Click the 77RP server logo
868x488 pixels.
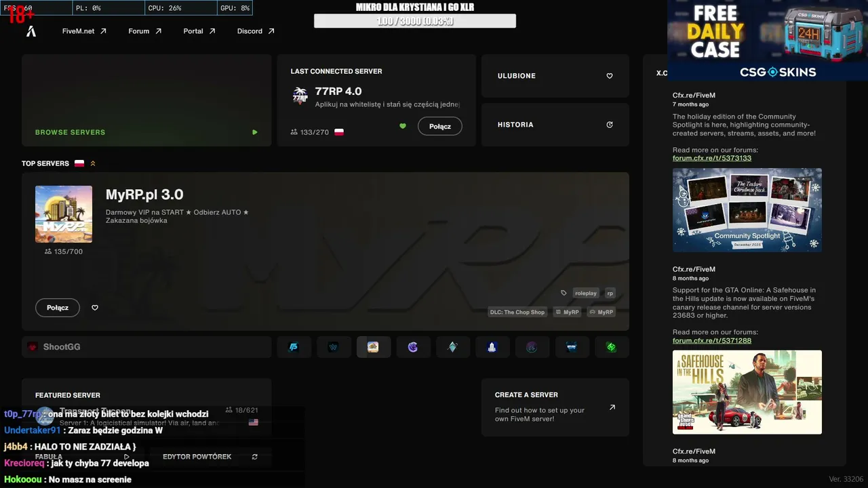click(x=300, y=95)
